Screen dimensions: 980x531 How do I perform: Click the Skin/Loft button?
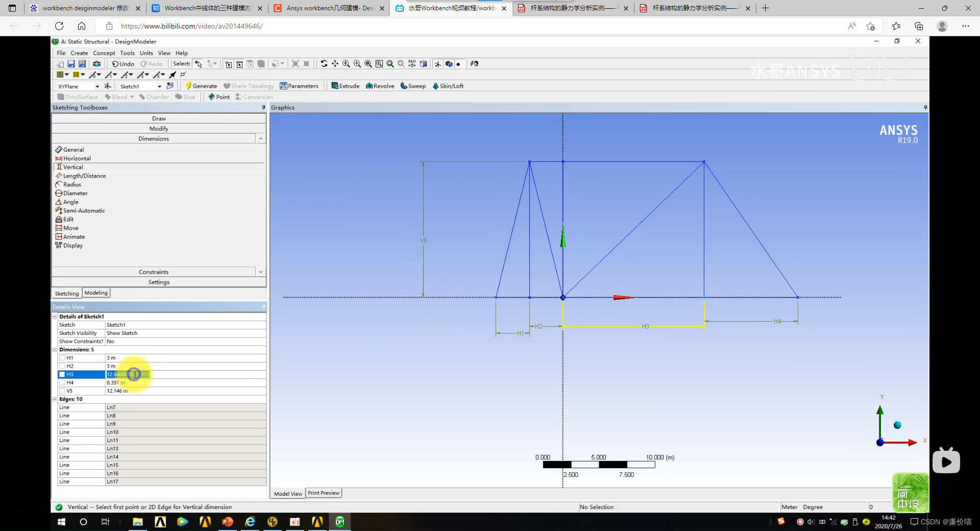[x=448, y=86]
